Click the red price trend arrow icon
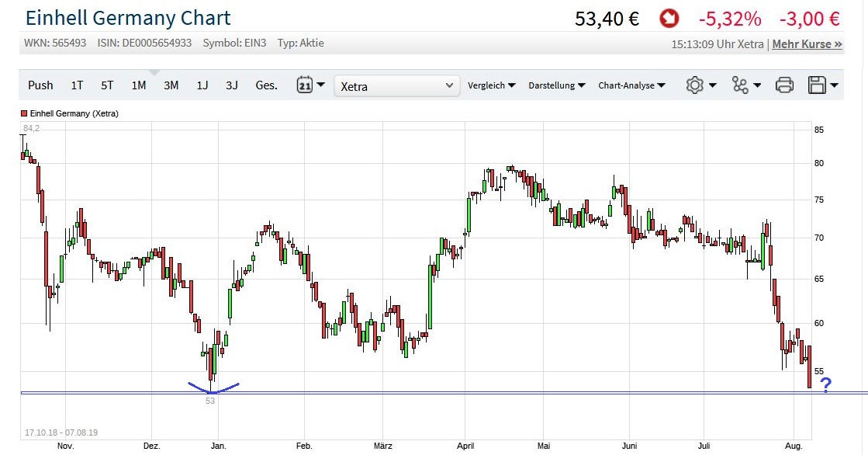868x462 pixels. point(669,18)
